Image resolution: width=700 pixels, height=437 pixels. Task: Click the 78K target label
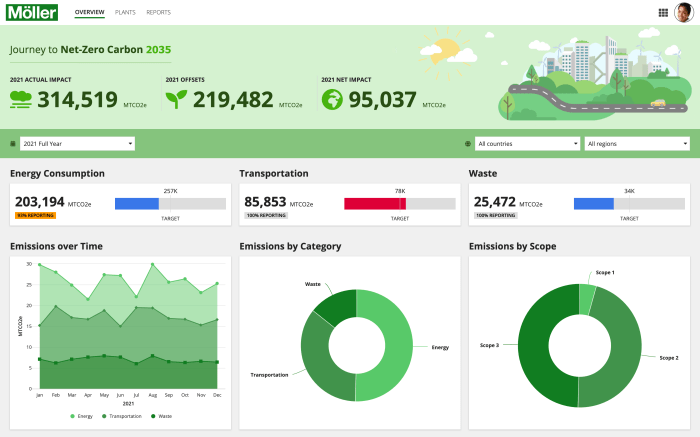[400, 191]
